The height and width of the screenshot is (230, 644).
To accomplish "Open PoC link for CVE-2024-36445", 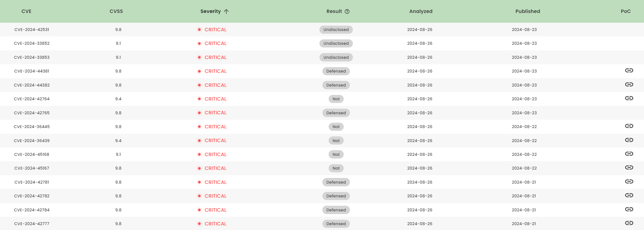I will (x=629, y=126).
